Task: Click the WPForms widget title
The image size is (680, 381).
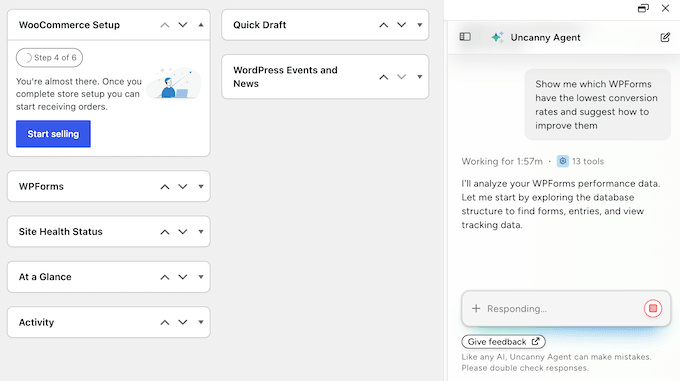Action: tap(41, 186)
